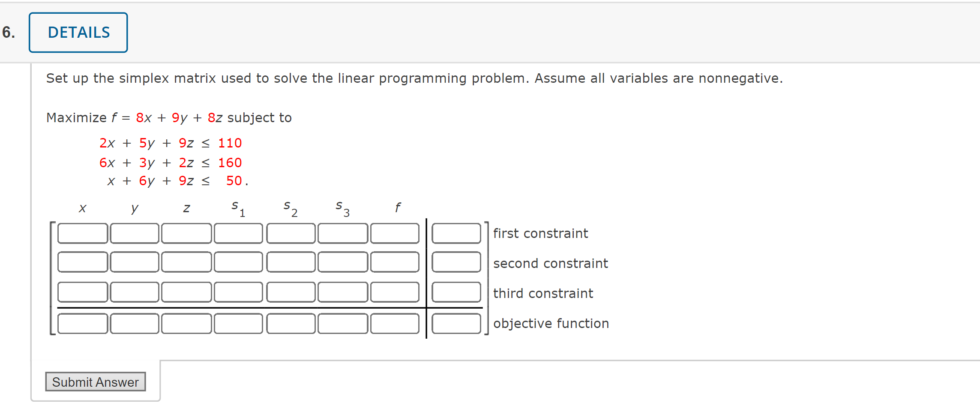Click the s2 cell in objective function row
This screenshot has width=980, height=412.
point(291,323)
